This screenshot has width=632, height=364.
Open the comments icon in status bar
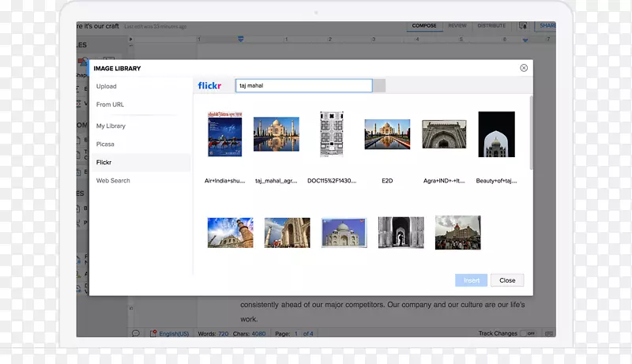(136, 334)
